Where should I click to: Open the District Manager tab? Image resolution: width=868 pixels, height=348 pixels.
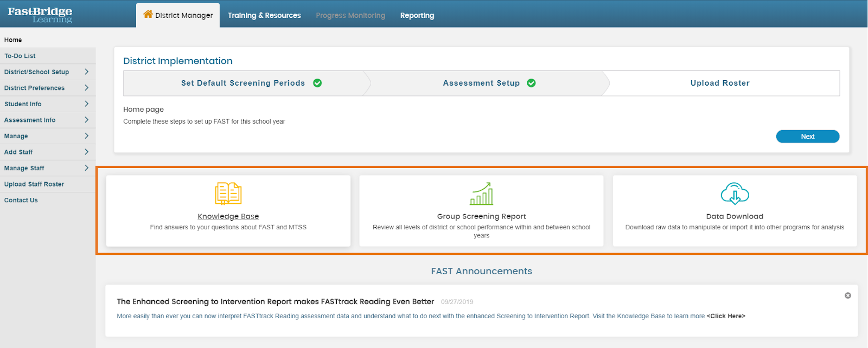point(178,15)
